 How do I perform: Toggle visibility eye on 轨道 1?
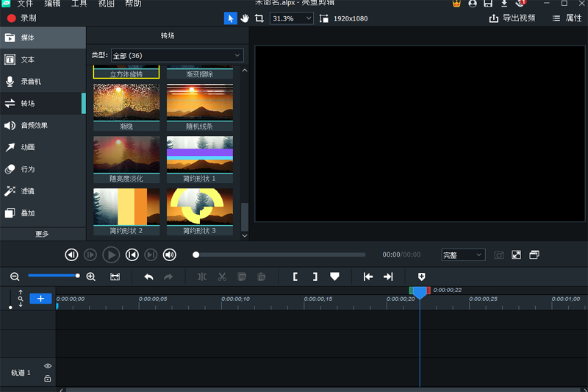pos(48,366)
